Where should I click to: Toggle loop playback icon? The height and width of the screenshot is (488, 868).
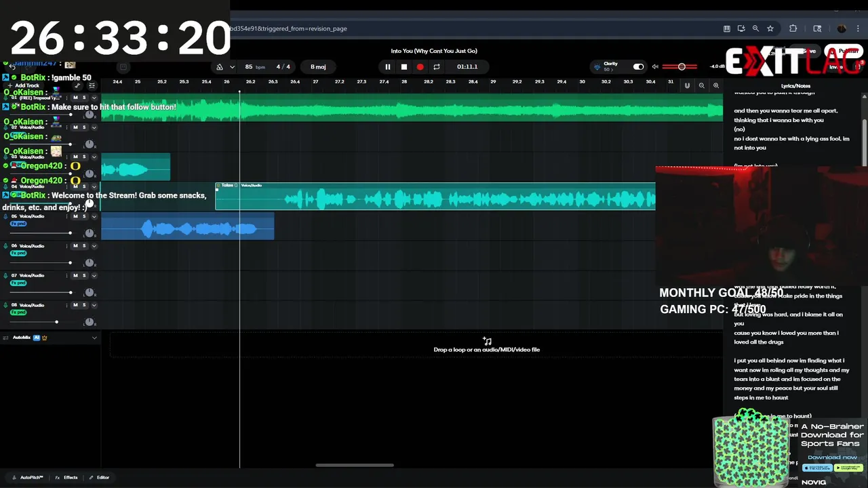click(x=437, y=67)
